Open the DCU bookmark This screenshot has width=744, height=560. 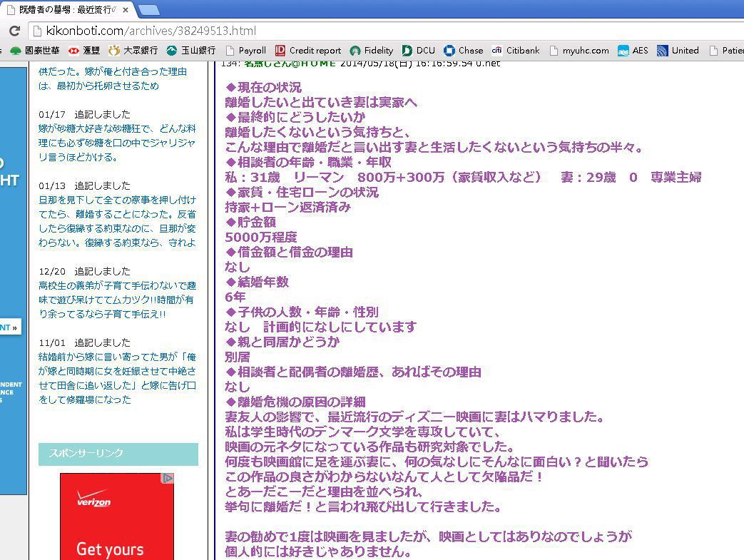click(419, 51)
